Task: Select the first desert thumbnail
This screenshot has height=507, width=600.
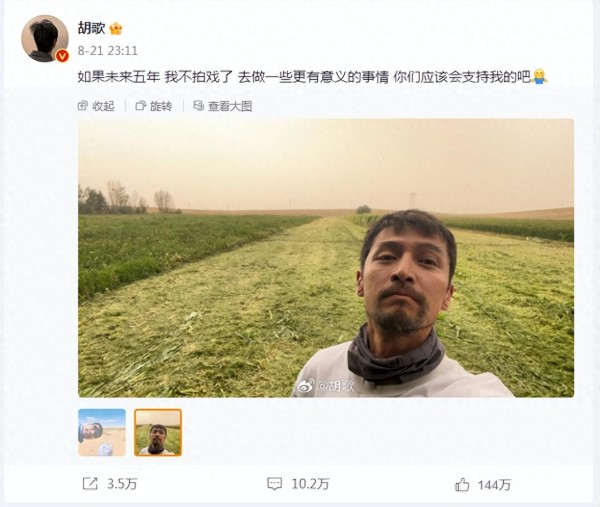Action: pos(102,432)
